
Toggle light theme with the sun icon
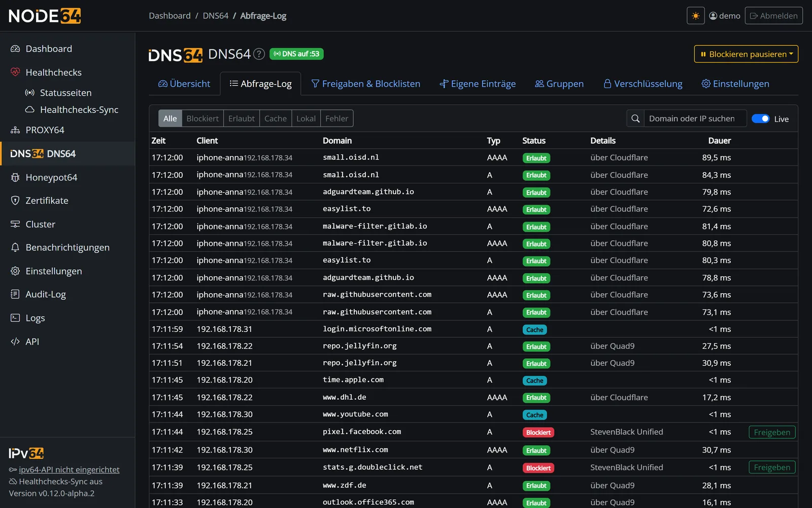pos(695,16)
